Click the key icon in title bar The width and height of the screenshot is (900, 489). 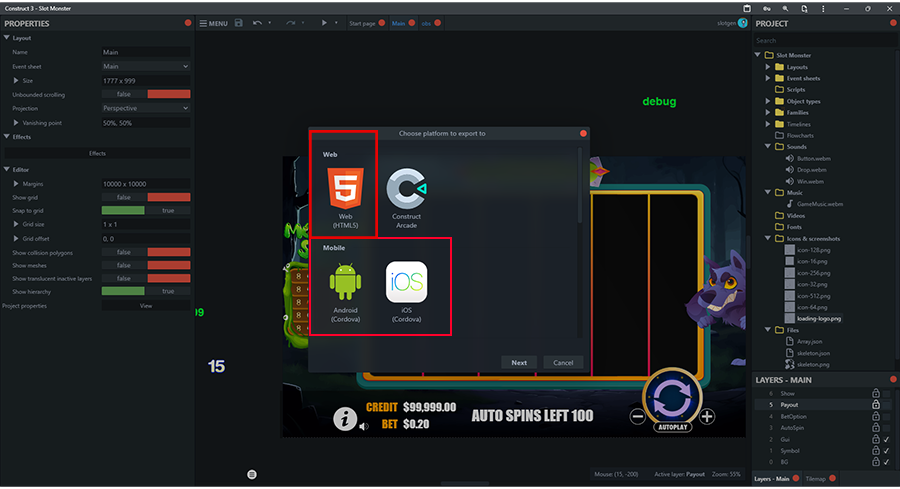tap(766, 9)
